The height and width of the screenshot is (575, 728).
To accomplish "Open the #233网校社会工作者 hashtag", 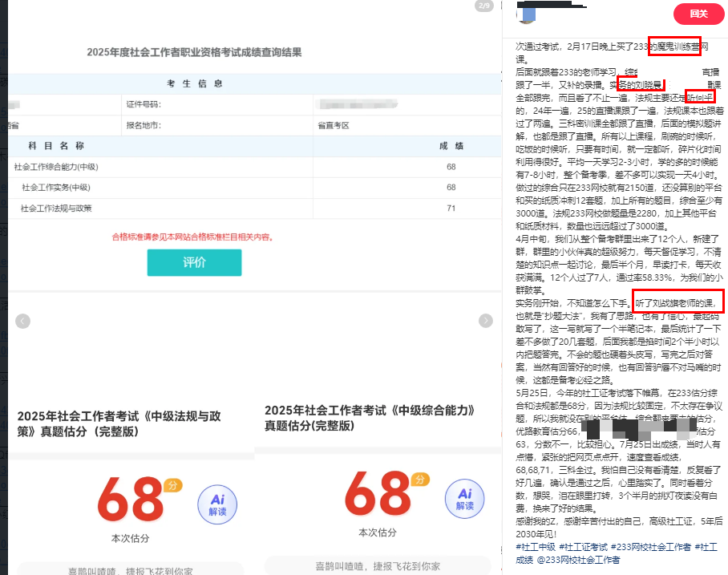I will [650, 546].
